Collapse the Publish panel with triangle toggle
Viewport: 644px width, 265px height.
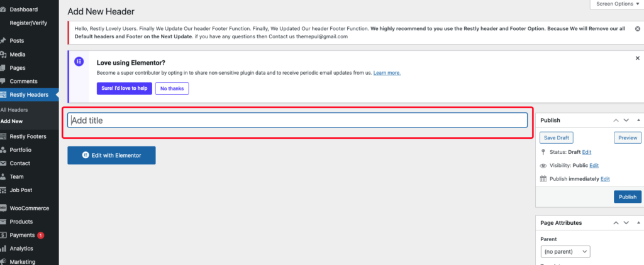click(638, 120)
